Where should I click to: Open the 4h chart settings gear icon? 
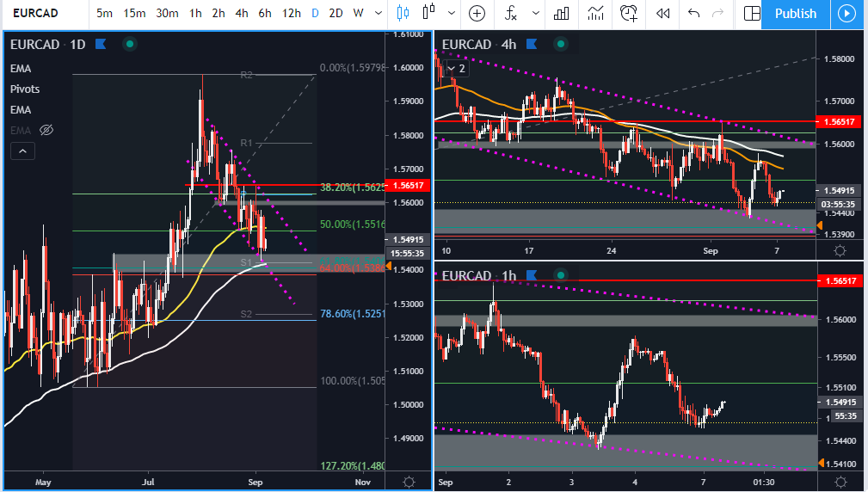point(840,251)
